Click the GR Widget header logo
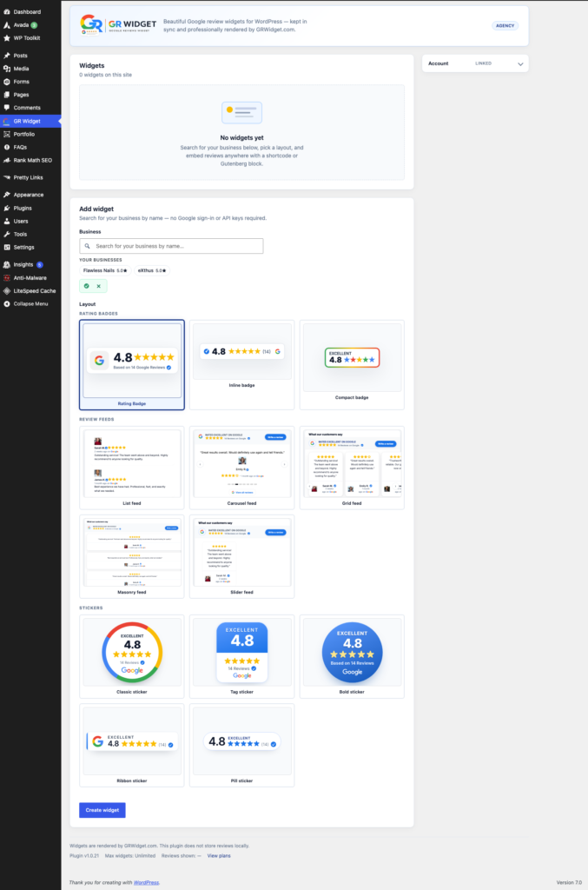Screen dimensions: 588x890 [x=118, y=24]
